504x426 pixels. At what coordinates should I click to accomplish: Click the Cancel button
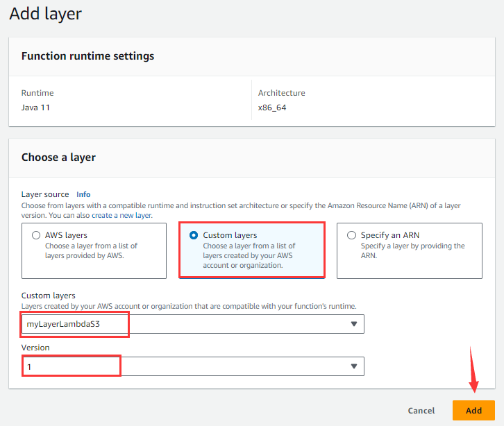pos(421,410)
